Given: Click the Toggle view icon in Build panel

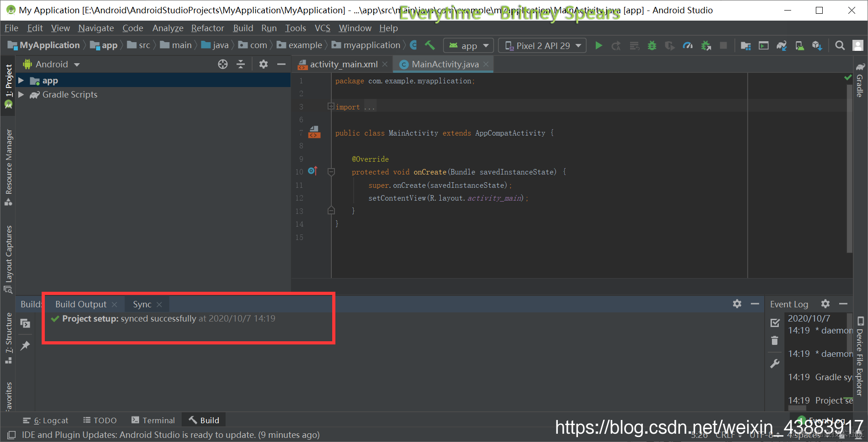Looking at the screenshot, I should (x=25, y=323).
